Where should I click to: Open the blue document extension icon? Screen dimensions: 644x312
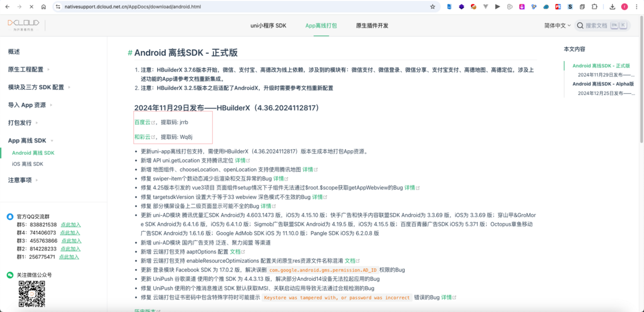(450, 7)
